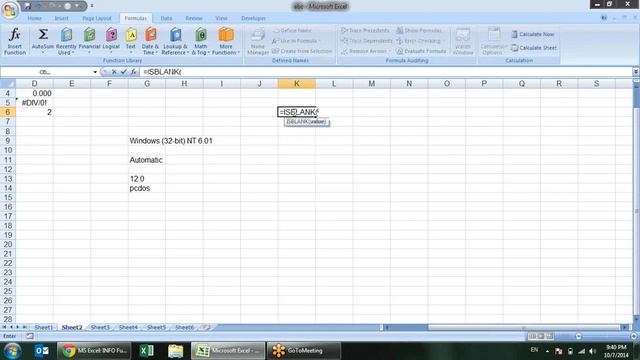The height and width of the screenshot is (360, 640).
Task: Click the ISBLANK(value) tooltip
Action: coord(307,122)
